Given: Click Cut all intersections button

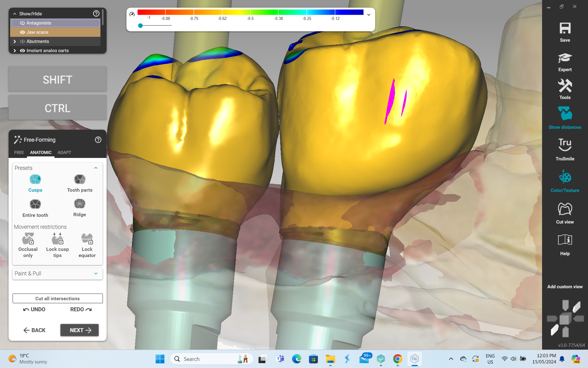Looking at the screenshot, I should 58,298.
